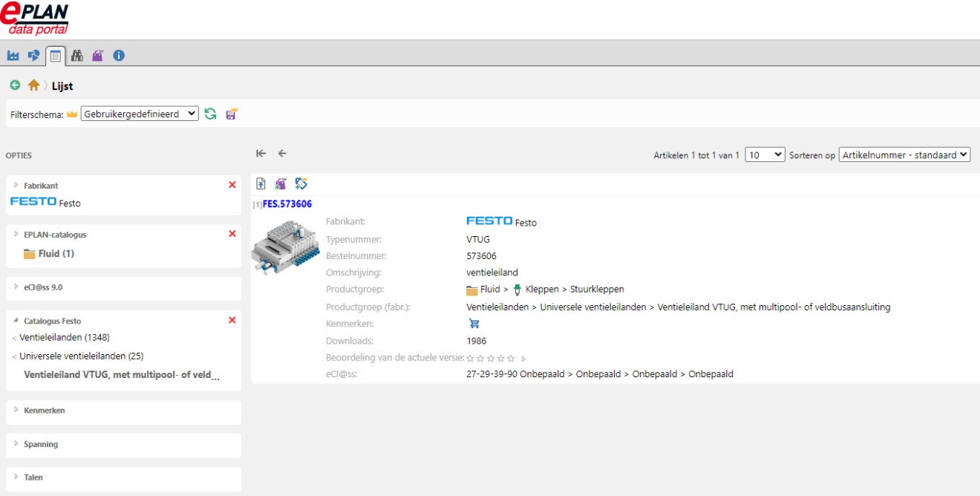This screenshot has height=496, width=980.
Task: Click the shopping cart Kenmerken icon
Action: [x=474, y=324]
